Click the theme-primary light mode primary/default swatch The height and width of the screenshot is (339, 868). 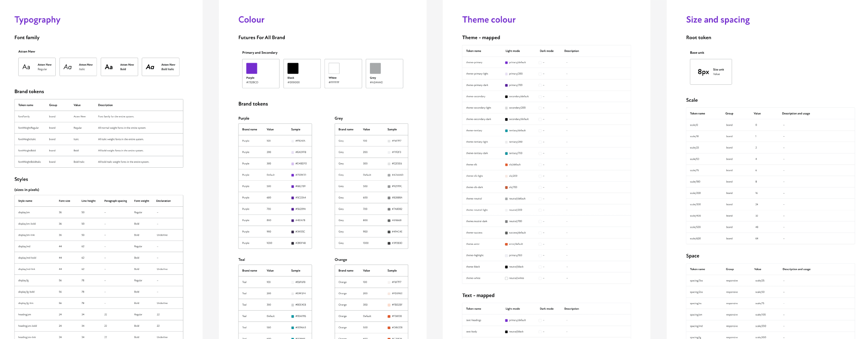pos(506,63)
